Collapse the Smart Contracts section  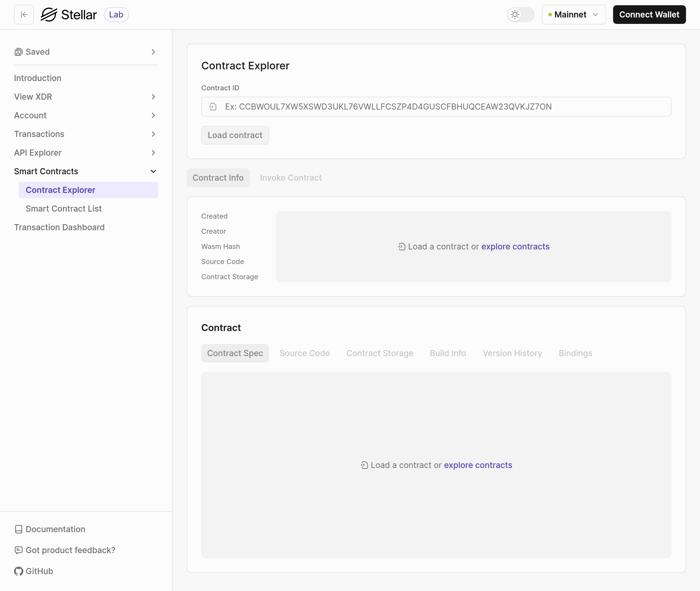point(153,171)
